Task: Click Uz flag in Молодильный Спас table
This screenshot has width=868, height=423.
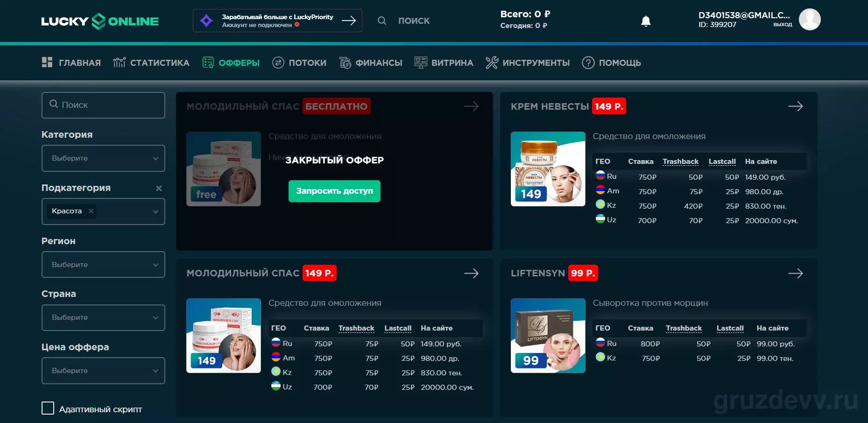Action: click(276, 387)
